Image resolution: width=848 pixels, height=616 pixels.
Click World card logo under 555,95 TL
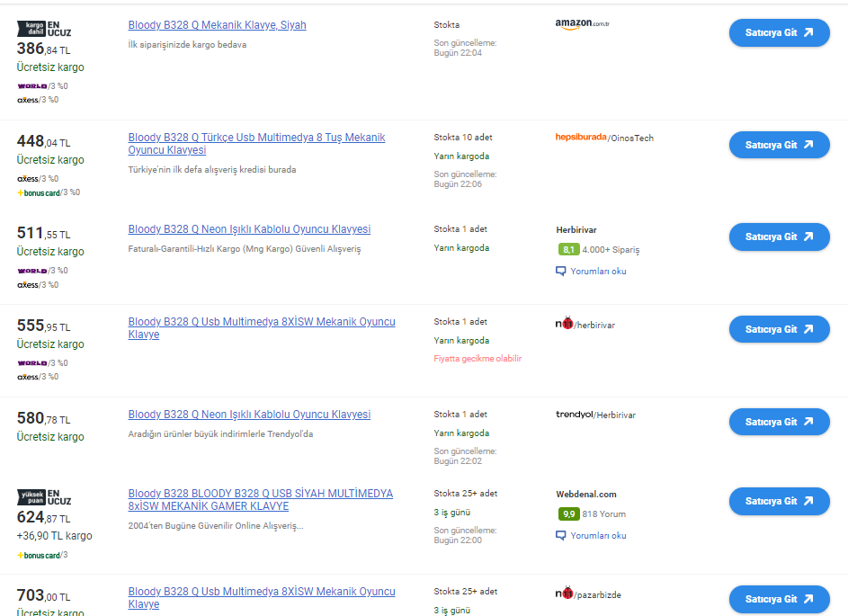pyautogui.click(x=31, y=363)
